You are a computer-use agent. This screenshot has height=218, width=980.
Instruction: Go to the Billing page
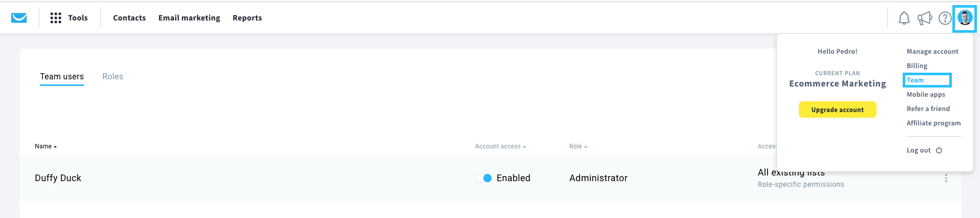[x=917, y=66]
